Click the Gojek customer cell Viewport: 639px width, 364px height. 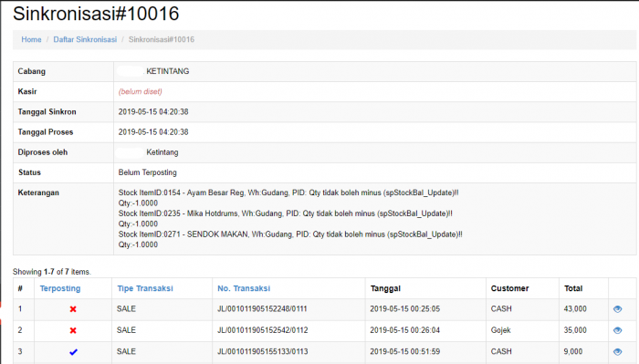500,330
